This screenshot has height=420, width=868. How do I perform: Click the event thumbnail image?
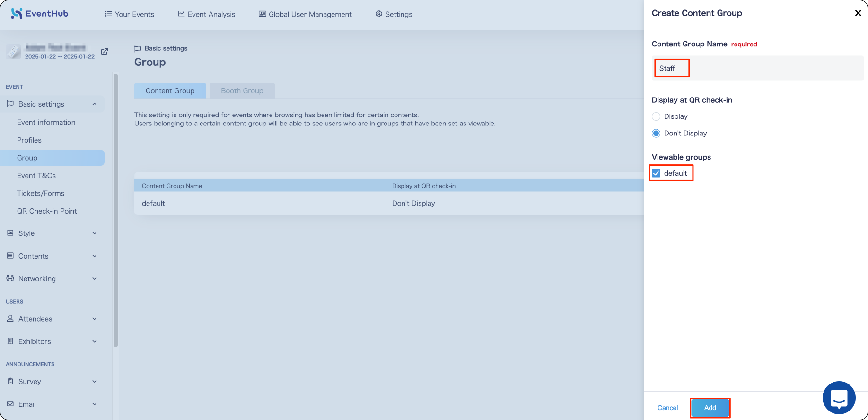[14, 52]
